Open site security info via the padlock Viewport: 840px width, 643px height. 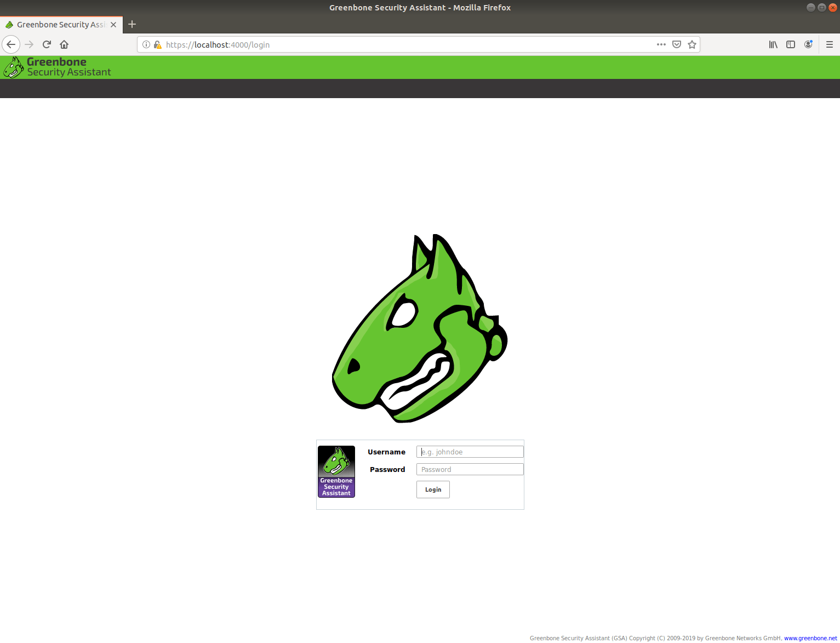(157, 44)
